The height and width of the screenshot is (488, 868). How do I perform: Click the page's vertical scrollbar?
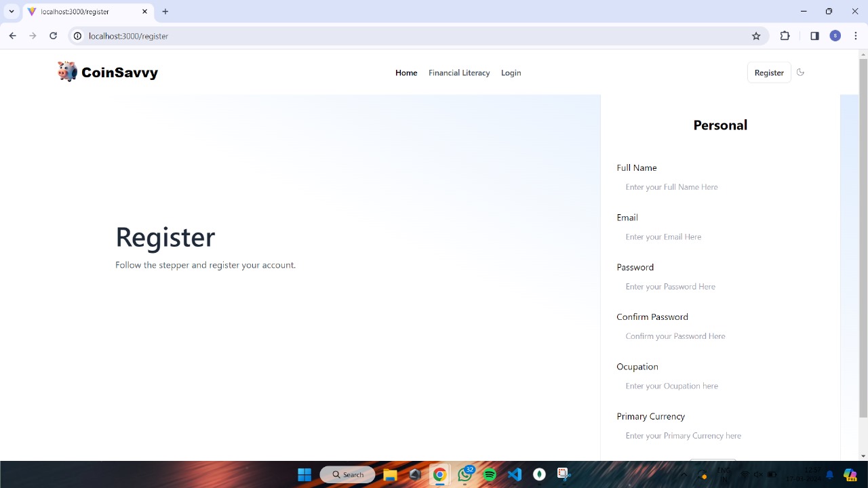pos(863,237)
